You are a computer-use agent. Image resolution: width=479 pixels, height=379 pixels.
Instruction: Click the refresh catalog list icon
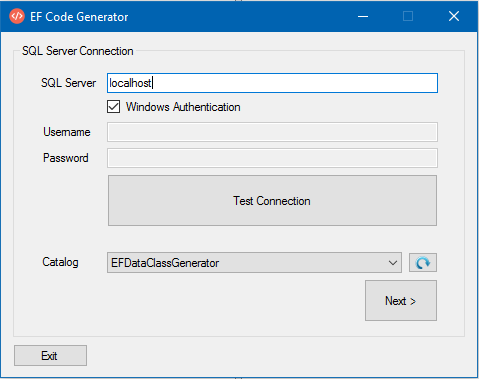[423, 263]
